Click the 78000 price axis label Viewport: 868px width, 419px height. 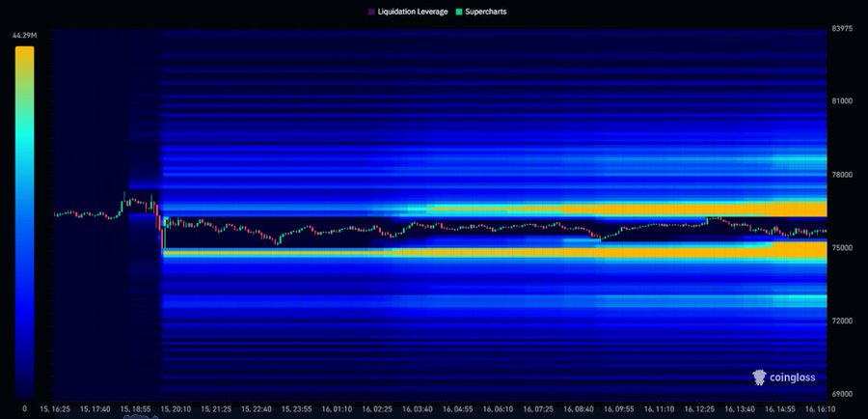(x=842, y=175)
